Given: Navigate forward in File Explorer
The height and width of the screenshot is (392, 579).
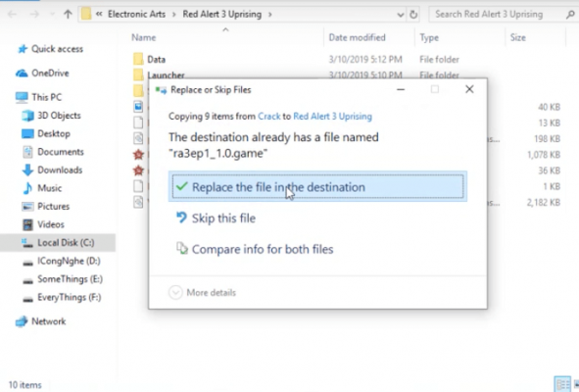Looking at the screenshot, I should pyautogui.click(x=34, y=15).
